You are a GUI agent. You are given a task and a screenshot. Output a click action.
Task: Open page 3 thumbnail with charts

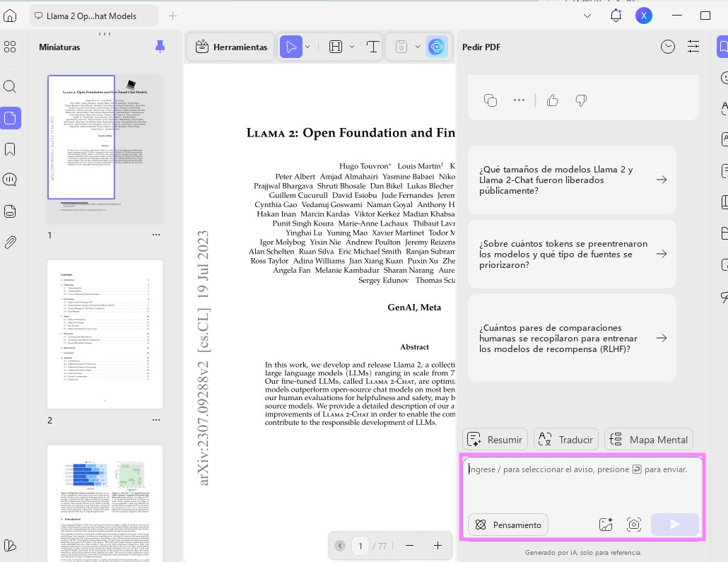pos(105,503)
